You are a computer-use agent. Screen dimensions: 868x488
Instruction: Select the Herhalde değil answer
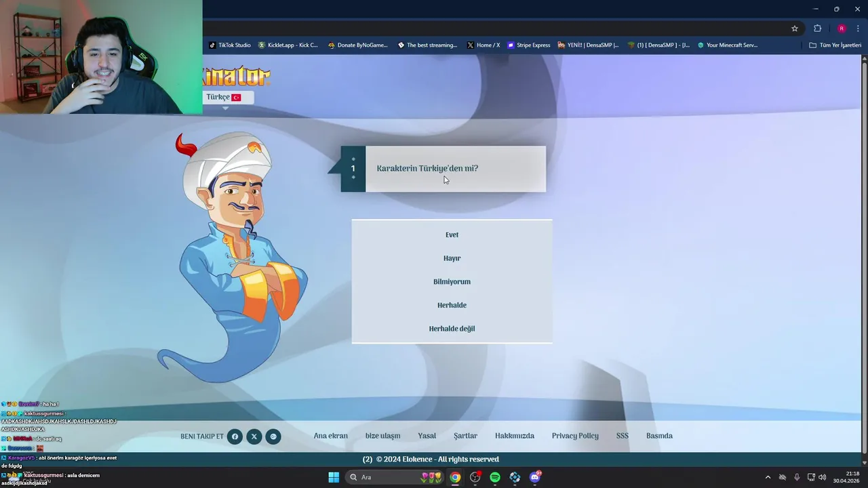coord(452,329)
